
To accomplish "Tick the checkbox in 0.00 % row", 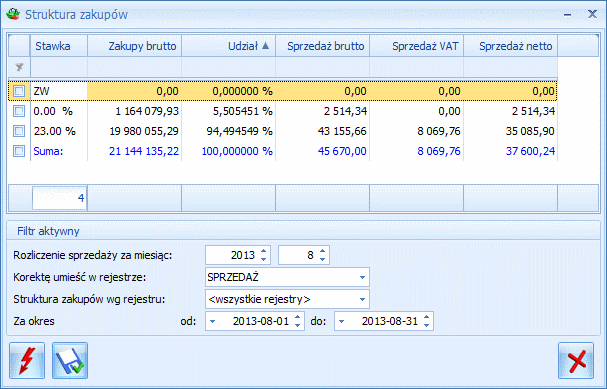I will pos(19,111).
